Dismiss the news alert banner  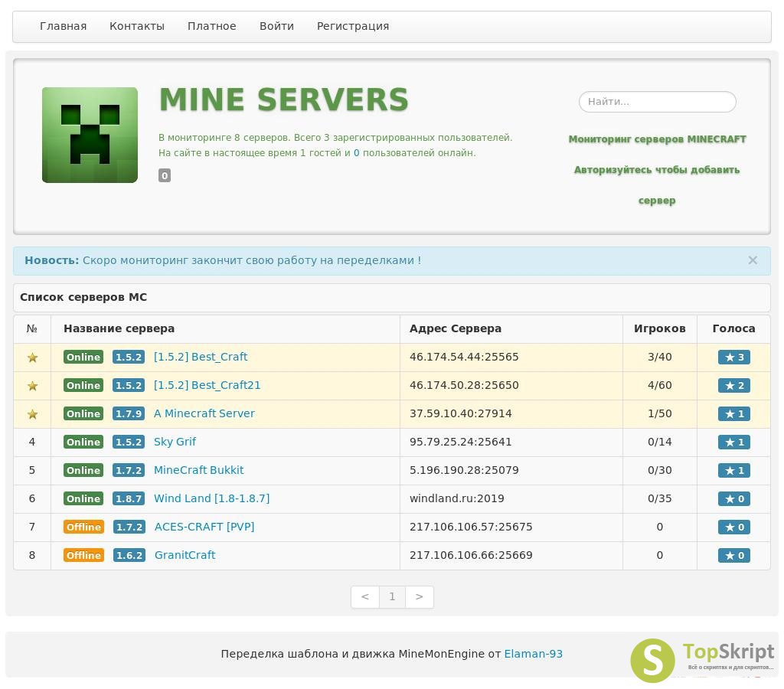[x=753, y=260]
